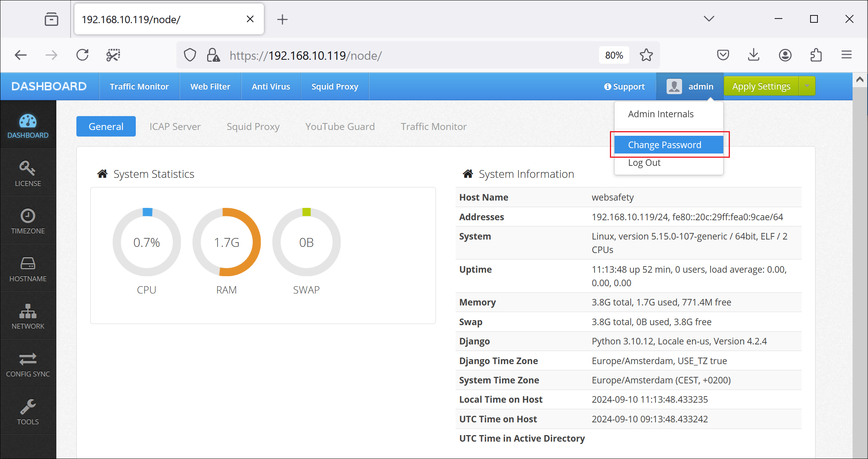Viewport: 868px width, 459px height.
Task: Open the Support link
Action: [625, 86]
